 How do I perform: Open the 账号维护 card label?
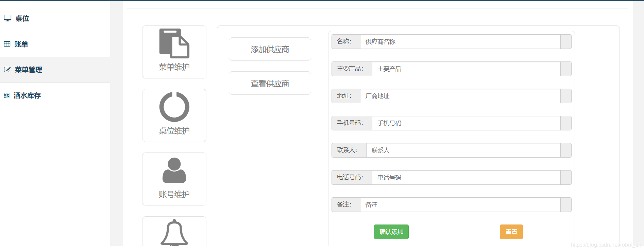(174, 194)
